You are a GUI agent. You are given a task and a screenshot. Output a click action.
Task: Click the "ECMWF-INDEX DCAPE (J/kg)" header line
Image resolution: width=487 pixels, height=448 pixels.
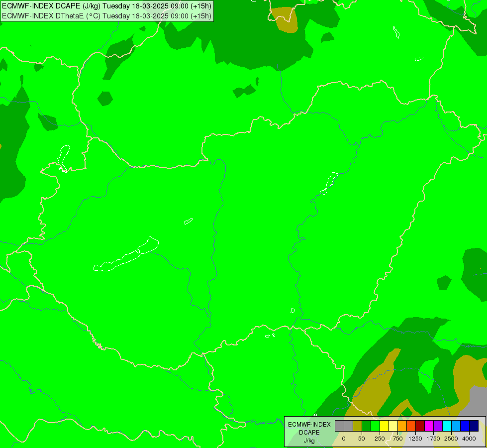click(106, 6)
